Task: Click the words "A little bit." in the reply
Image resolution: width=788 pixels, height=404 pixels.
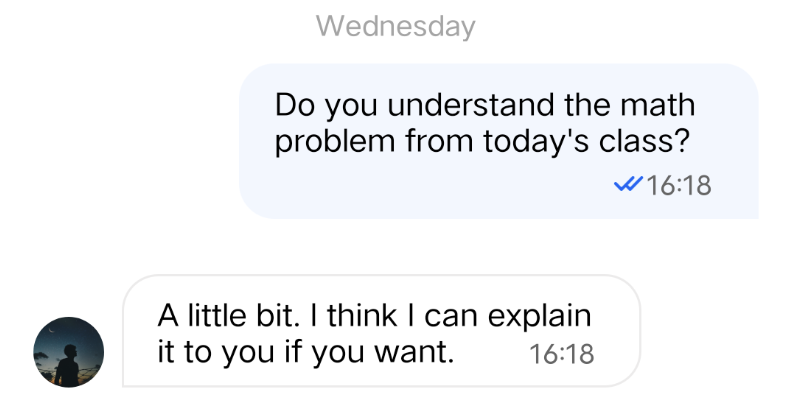Action: click(229, 316)
